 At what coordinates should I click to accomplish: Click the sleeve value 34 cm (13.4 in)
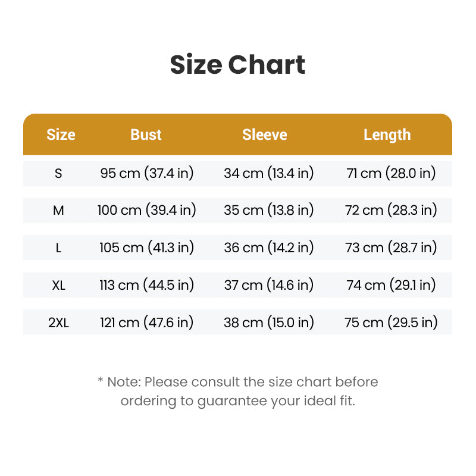click(269, 173)
